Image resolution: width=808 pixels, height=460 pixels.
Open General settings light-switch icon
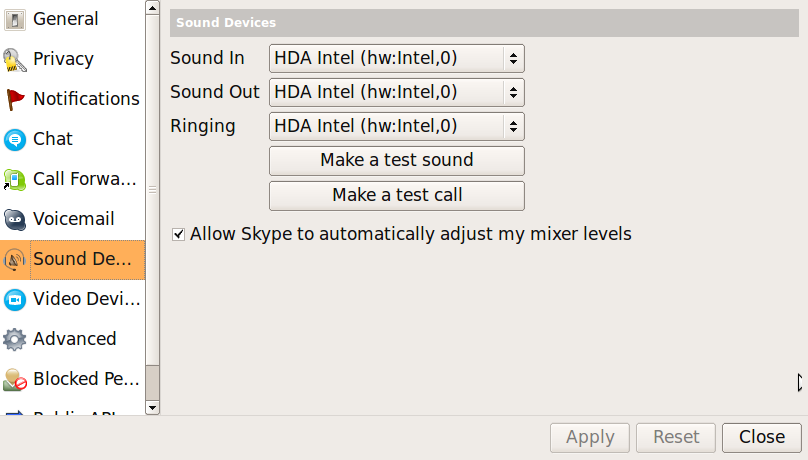point(14,20)
